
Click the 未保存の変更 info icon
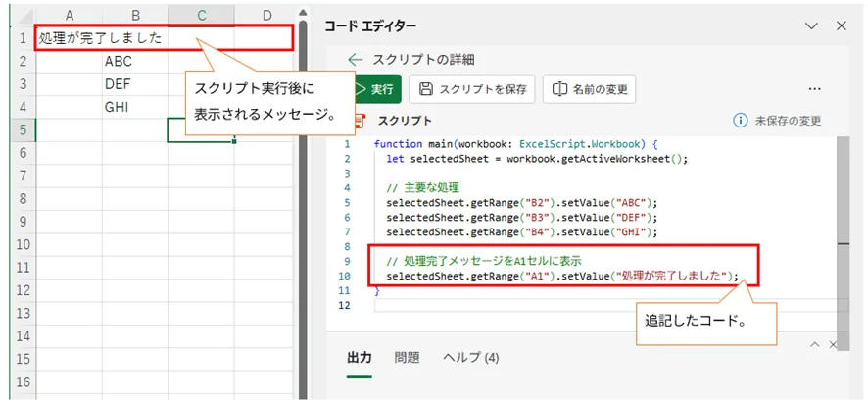[740, 121]
